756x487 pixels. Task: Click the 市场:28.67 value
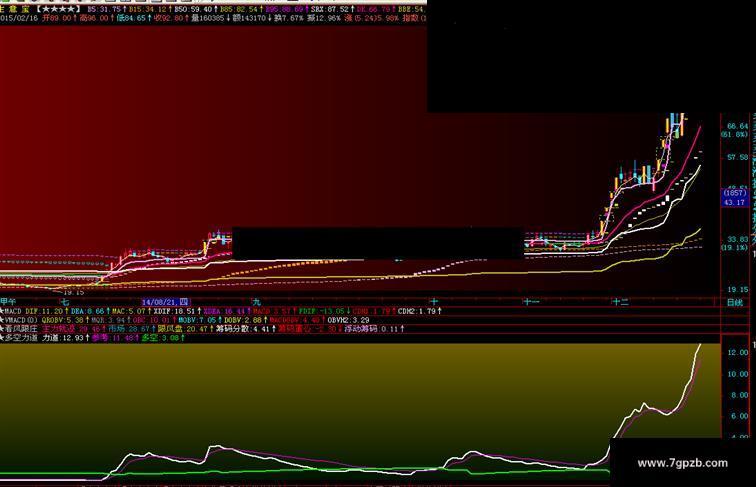point(129,328)
